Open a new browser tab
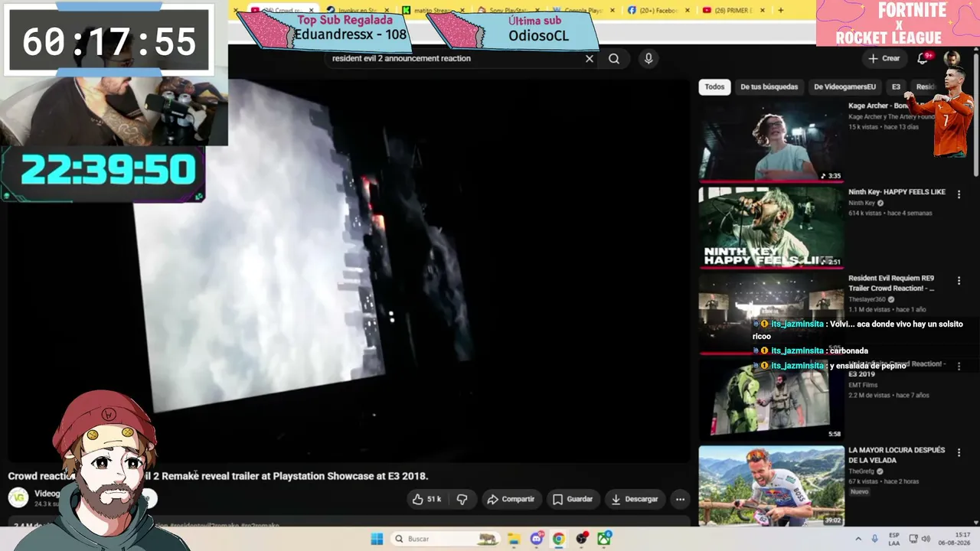The width and height of the screenshot is (980, 551). [x=781, y=10]
